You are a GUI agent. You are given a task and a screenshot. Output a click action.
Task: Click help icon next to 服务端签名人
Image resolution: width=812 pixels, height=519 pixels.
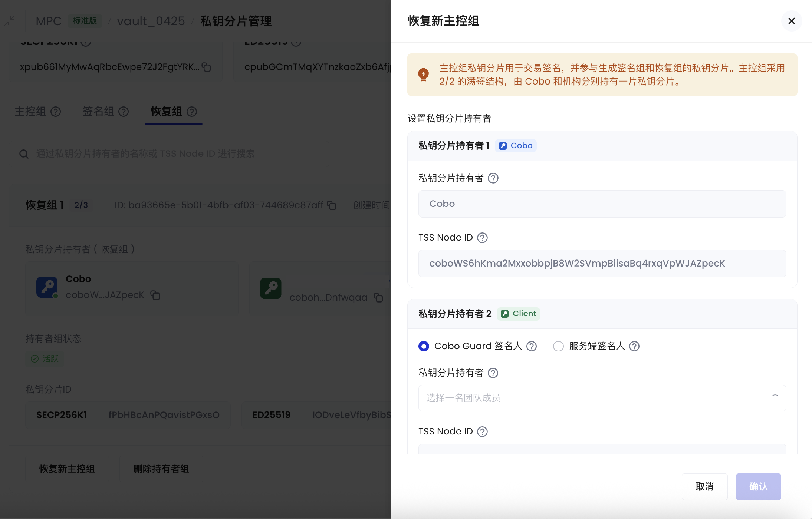click(634, 346)
